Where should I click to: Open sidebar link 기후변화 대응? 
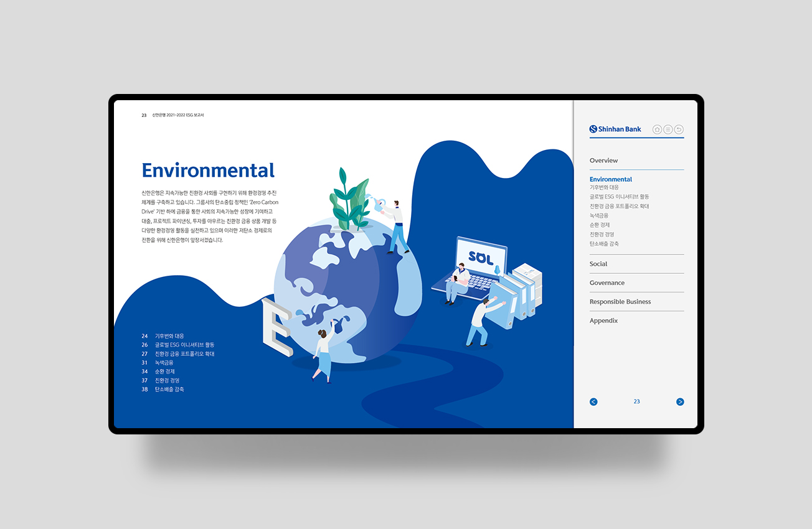[x=604, y=187]
